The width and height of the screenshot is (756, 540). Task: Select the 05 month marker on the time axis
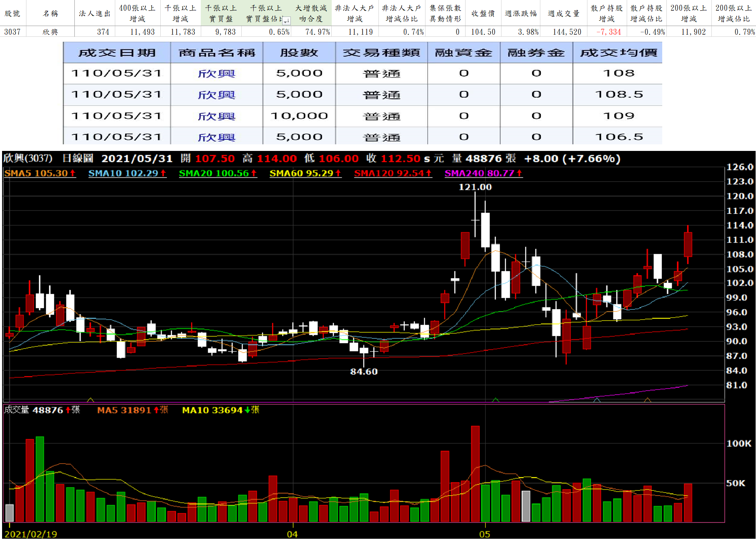(x=485, y=534)
